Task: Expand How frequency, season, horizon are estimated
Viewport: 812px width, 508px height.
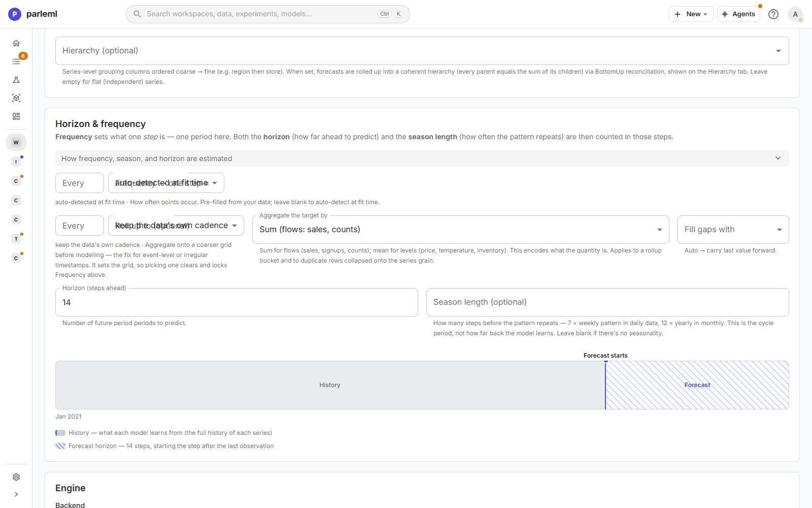Action: tap(422, 158)
